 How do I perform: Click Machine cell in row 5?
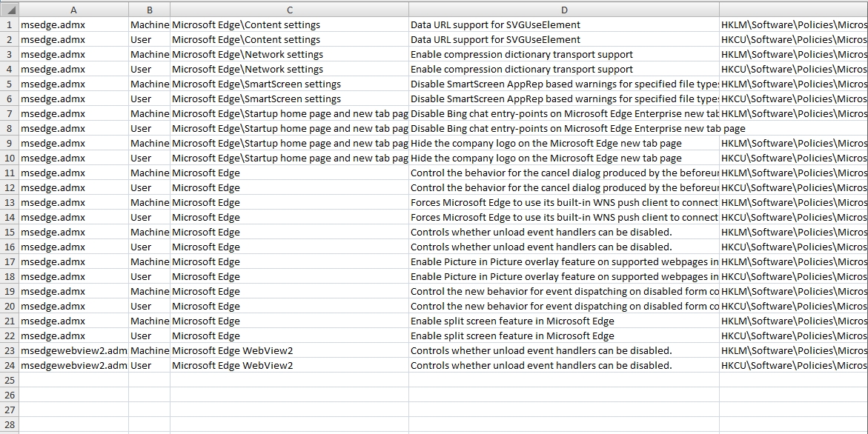tap(150, 84)
